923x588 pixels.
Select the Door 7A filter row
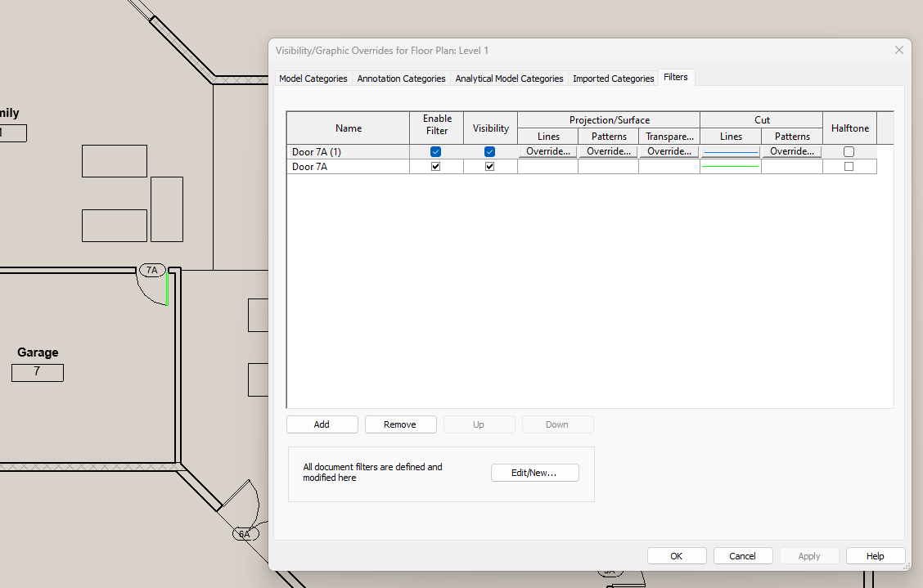348,166
